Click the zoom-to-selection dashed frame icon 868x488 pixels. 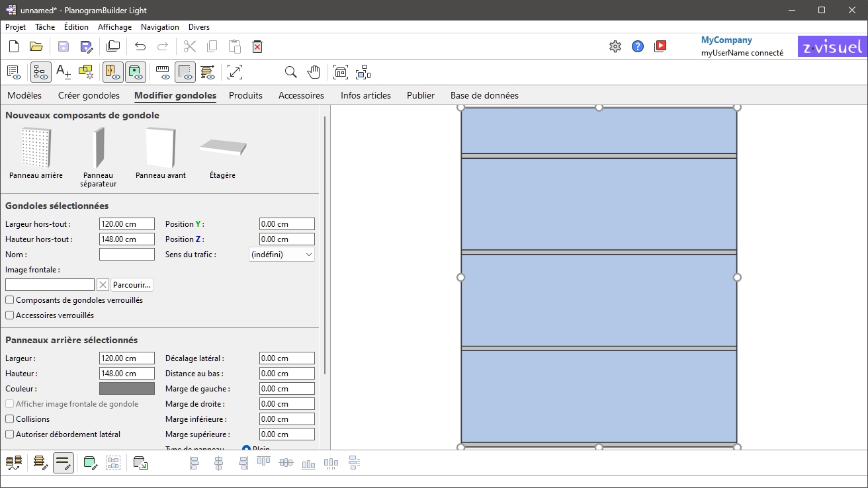pyautogui.click(x=363, y=72)
